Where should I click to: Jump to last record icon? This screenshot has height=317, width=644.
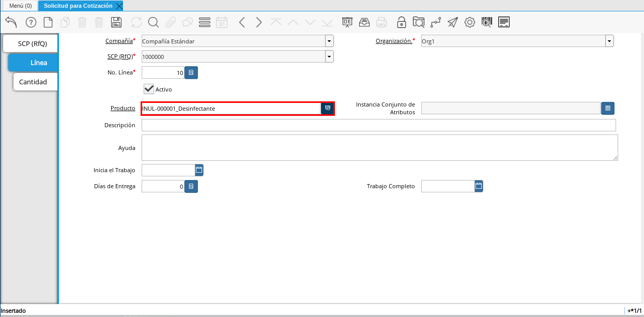click(327, 22)
